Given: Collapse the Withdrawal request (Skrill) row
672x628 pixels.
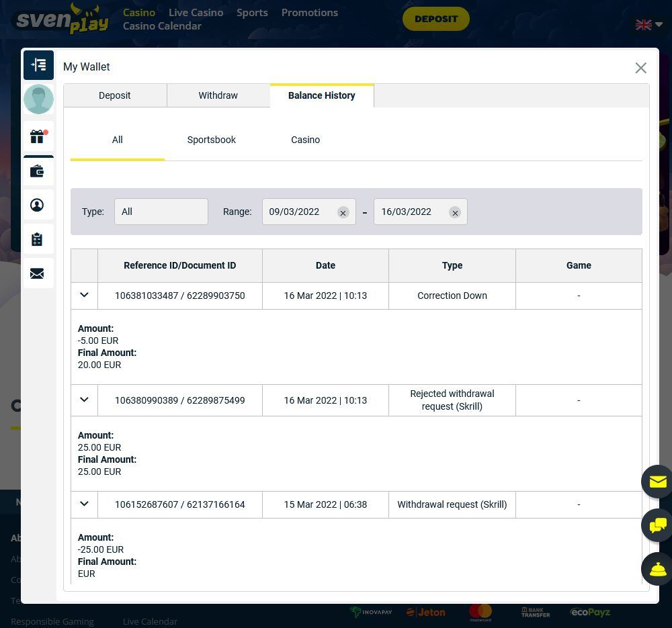Looking at the screenshot, I should pyautogui.click(x=84, y=504).
